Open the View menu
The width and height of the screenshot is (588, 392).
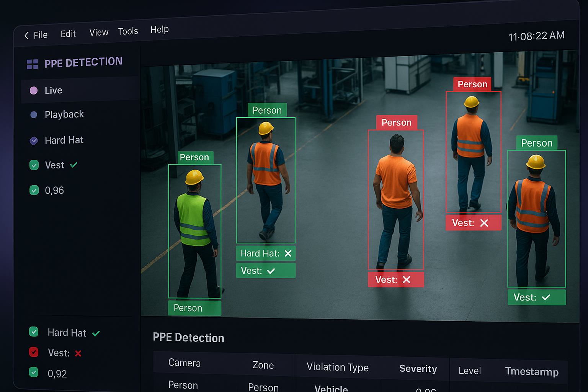tap(99, 33)
